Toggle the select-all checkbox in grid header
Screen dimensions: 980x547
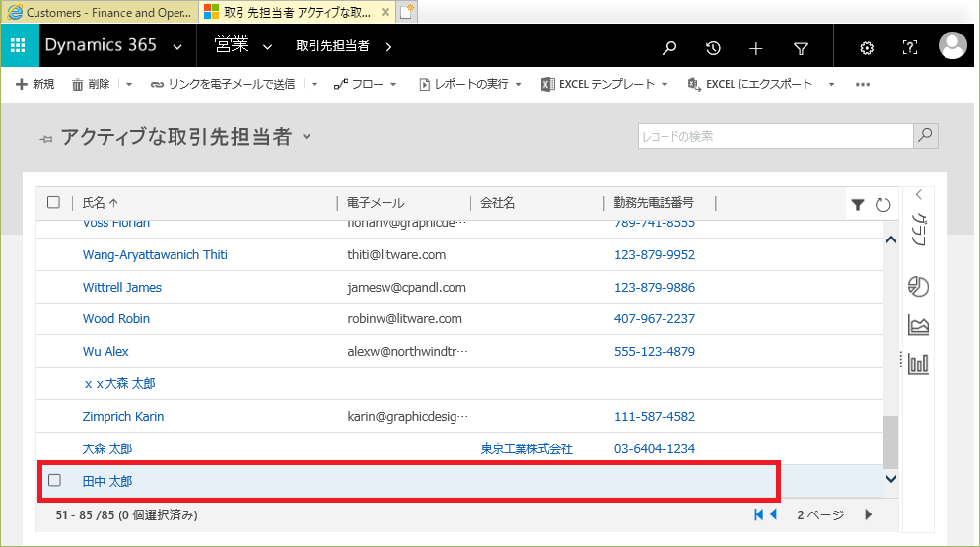click(54, 202)
